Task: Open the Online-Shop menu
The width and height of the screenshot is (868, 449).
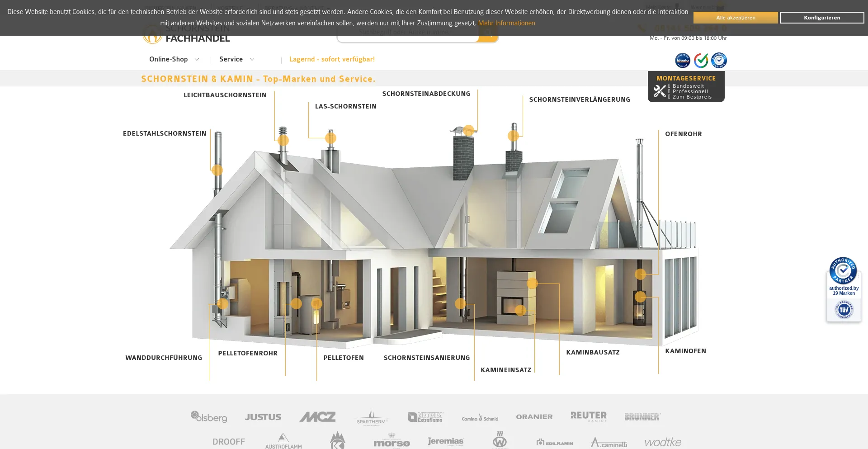Action: (169, 59)
